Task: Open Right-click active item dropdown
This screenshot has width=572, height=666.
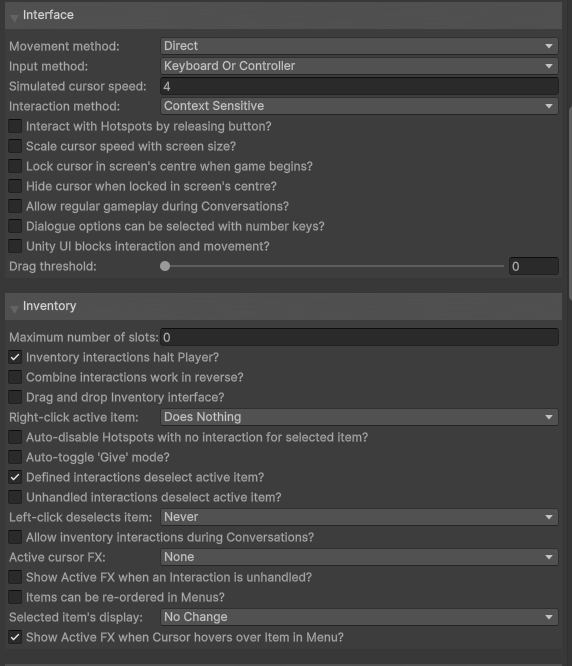Action: point(359,417)
